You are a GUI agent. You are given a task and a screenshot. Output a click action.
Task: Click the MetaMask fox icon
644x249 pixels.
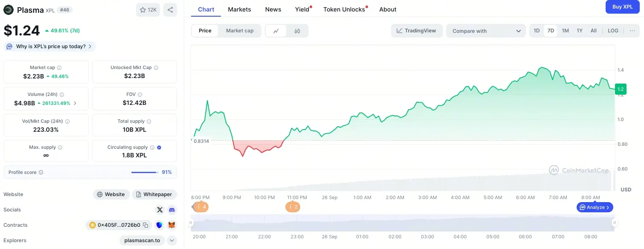click(172, 225)
